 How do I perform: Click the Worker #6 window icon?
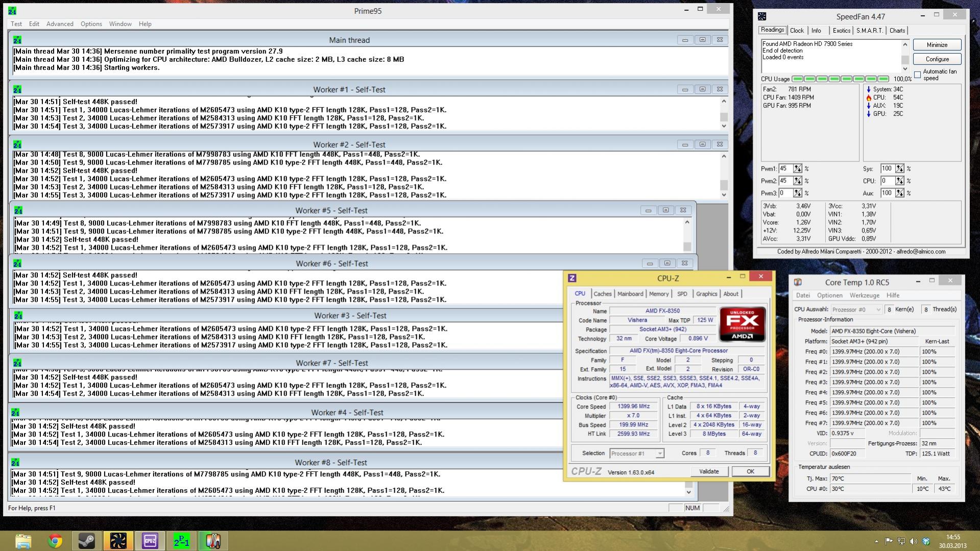click(x=17, y=263)
